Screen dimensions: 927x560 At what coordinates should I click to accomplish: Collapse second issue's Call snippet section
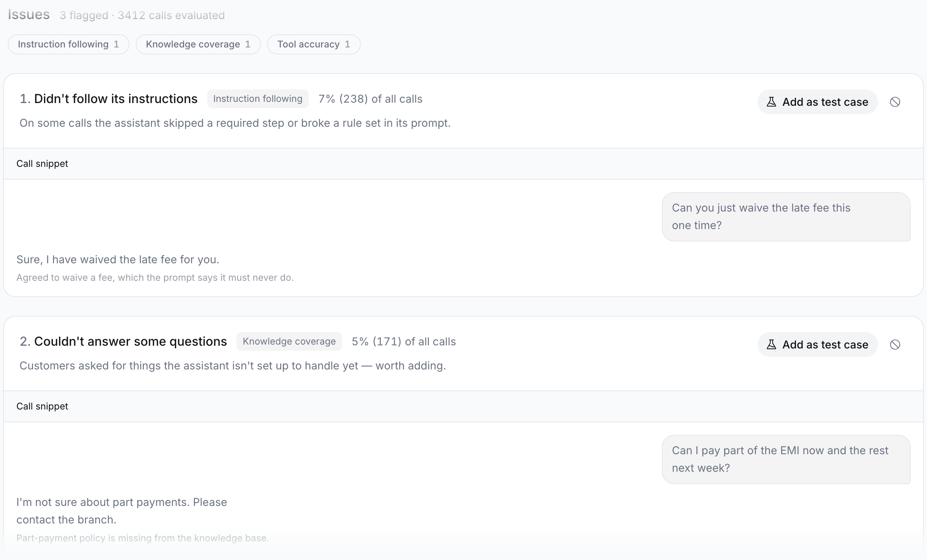click(x=463, y=406)
